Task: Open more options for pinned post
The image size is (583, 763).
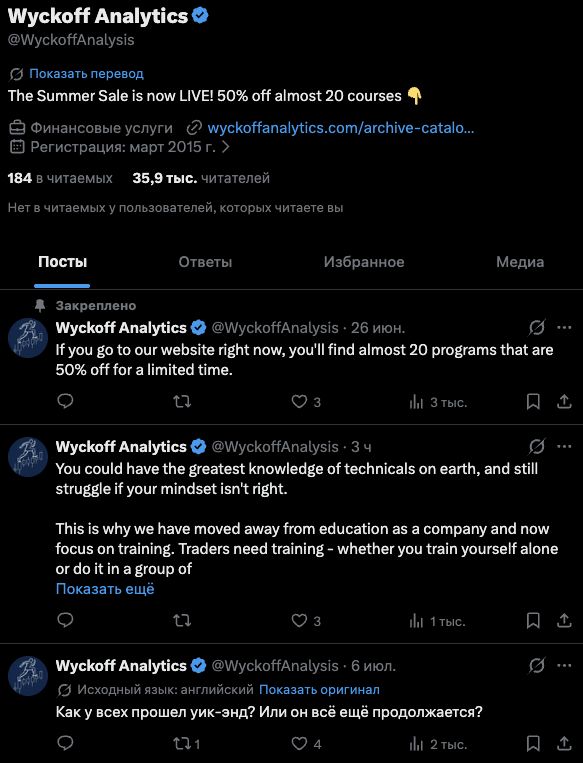Action: 564,327
